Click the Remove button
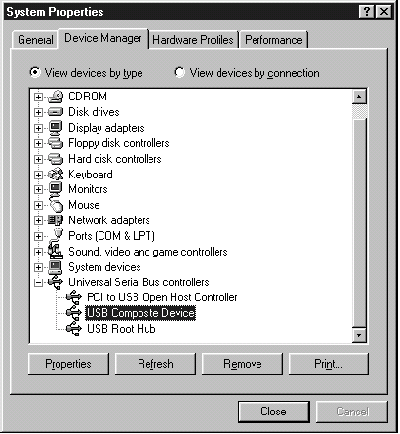This screenshot has height=434, width=400. point(242,364)
